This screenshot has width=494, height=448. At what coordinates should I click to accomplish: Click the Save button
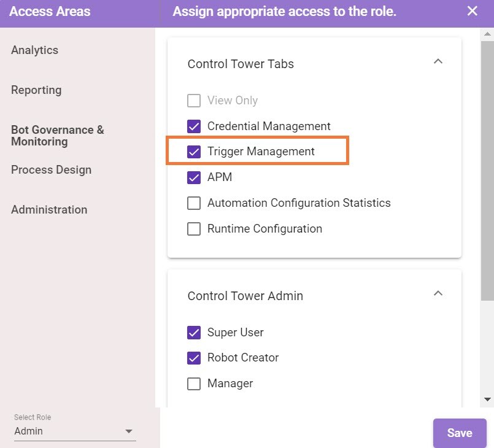click(459, 433)
